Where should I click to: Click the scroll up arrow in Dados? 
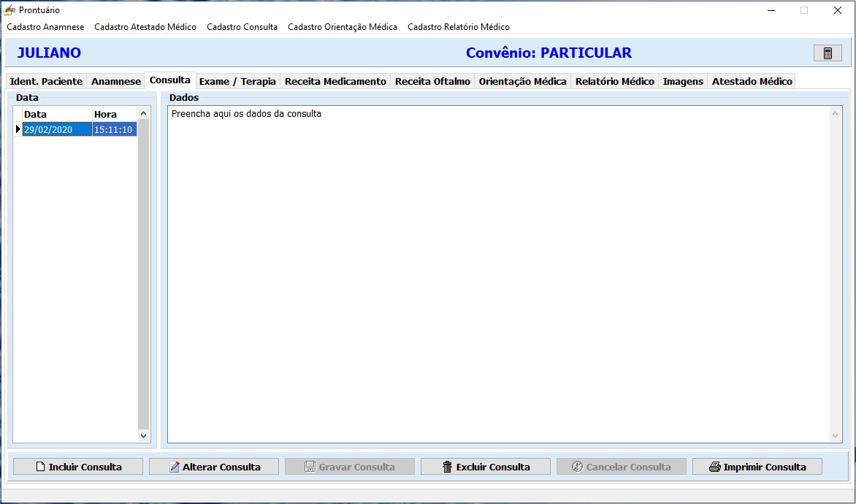(x=836, y=113)
